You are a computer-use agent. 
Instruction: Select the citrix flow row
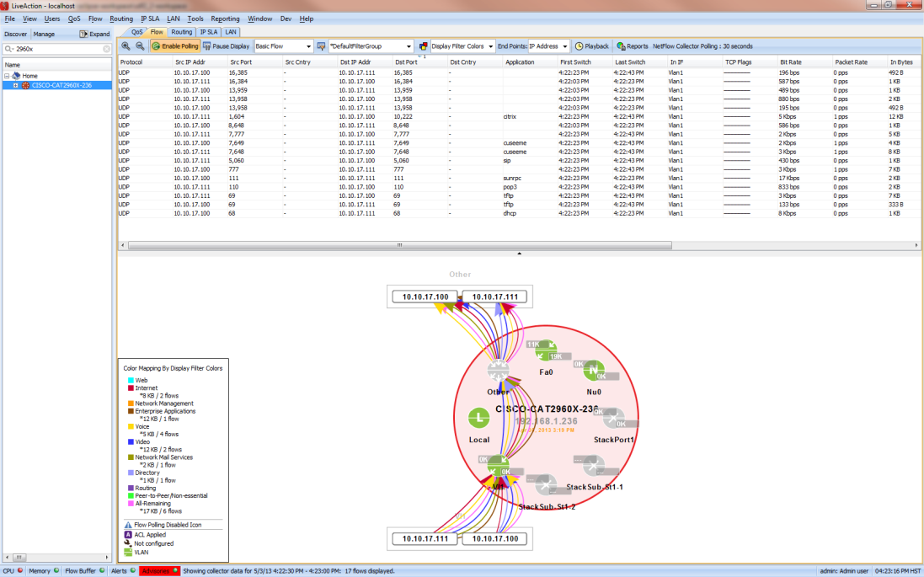(519, 117)
